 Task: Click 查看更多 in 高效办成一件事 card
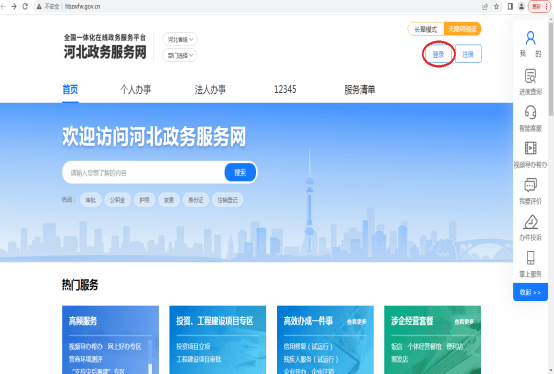click(357, 322)
